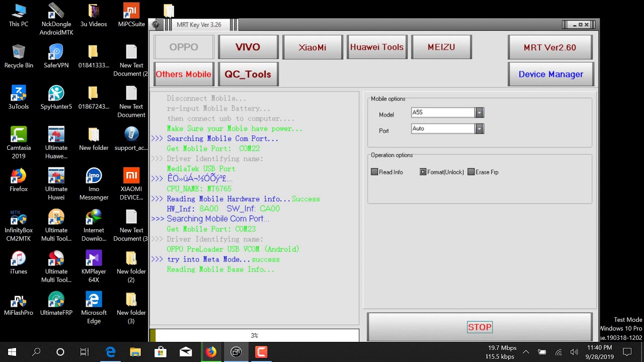This screenshot has width=644, height=362.
Task: Launch Firefox from the desktop
Action: click(19, 180)
